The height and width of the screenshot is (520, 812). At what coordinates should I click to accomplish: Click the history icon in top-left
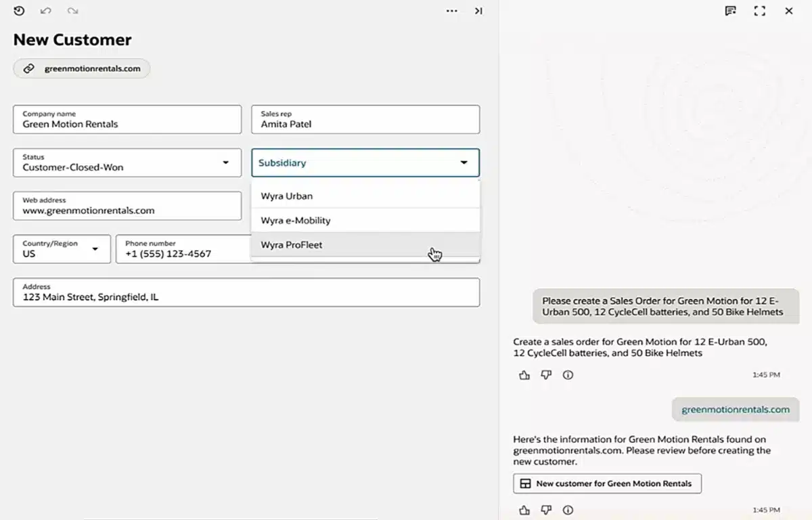[x=19, y=11]
